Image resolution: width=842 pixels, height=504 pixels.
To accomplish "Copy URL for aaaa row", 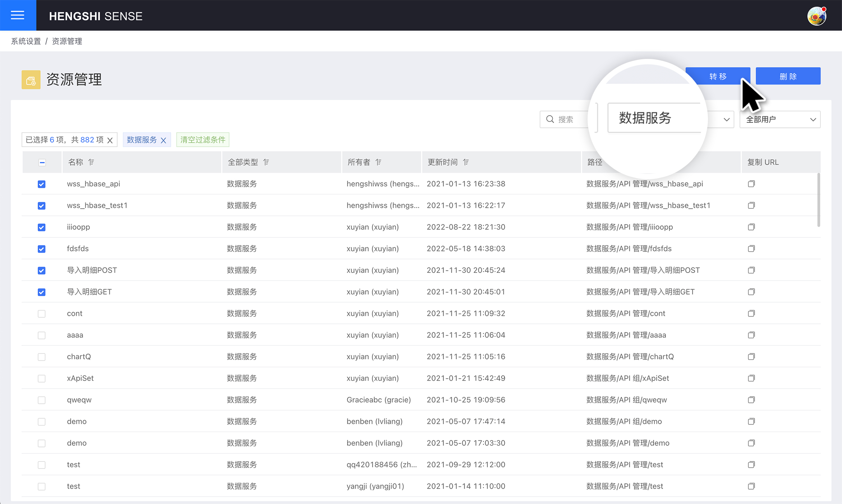I will coord(751,335).
